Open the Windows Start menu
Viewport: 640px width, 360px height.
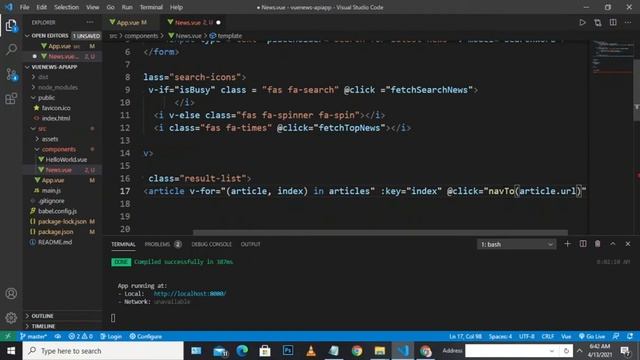click(11, 351)
